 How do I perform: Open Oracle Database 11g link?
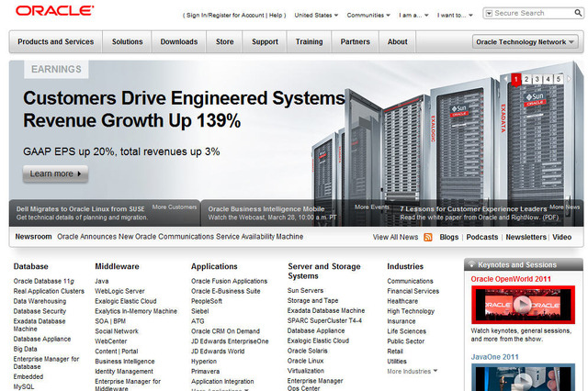44,281
